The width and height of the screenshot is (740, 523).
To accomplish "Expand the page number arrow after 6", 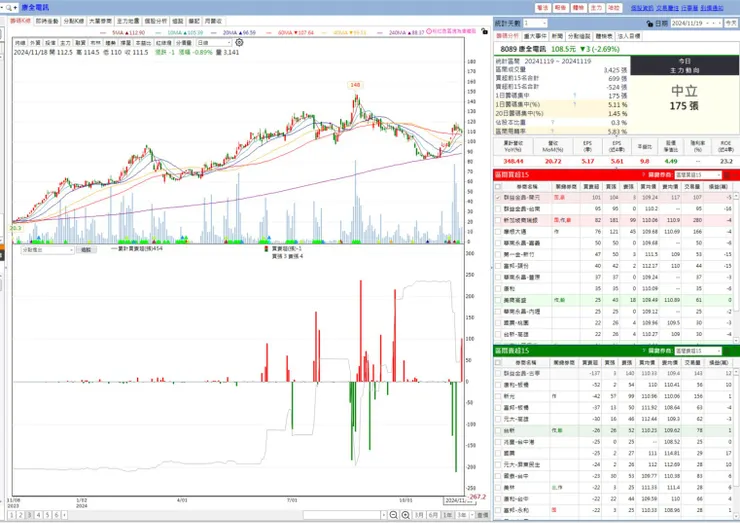I will click(x=65, y=515).
